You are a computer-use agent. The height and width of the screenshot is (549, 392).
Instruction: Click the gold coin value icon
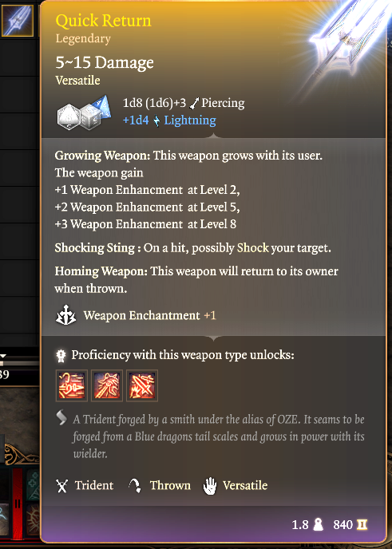(x=362, y=524)
